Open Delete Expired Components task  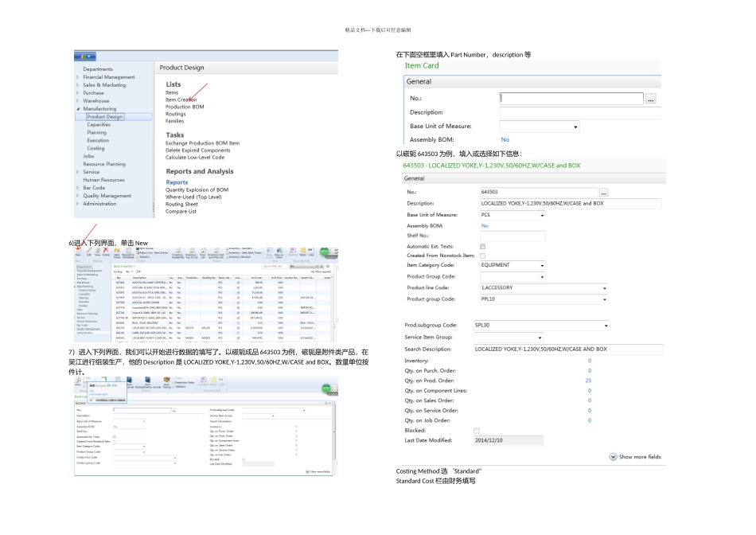(197, 150)
